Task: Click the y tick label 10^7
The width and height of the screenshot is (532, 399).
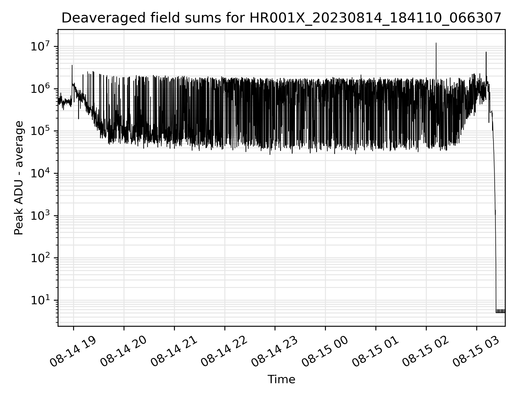Action: pyautogui.click(x=40, y=46)
